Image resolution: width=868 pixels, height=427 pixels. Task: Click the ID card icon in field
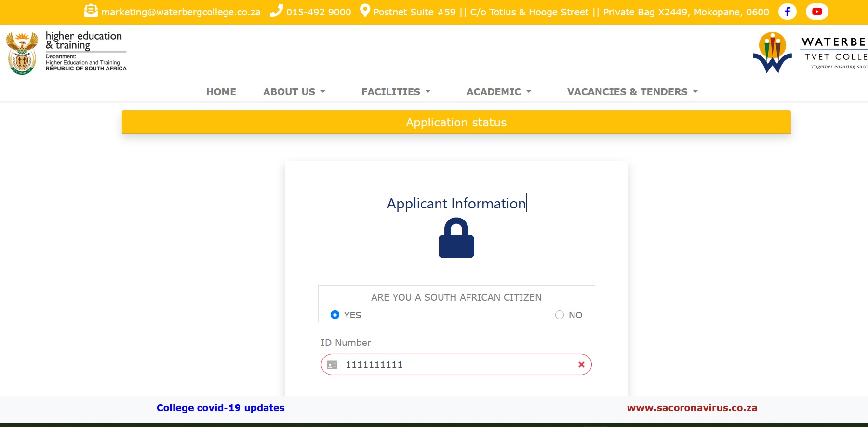click(332, 365)
